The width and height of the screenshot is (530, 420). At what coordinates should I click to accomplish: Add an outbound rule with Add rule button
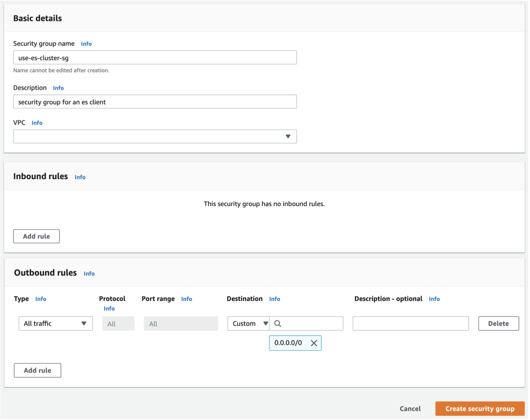(x=38, y=371)
